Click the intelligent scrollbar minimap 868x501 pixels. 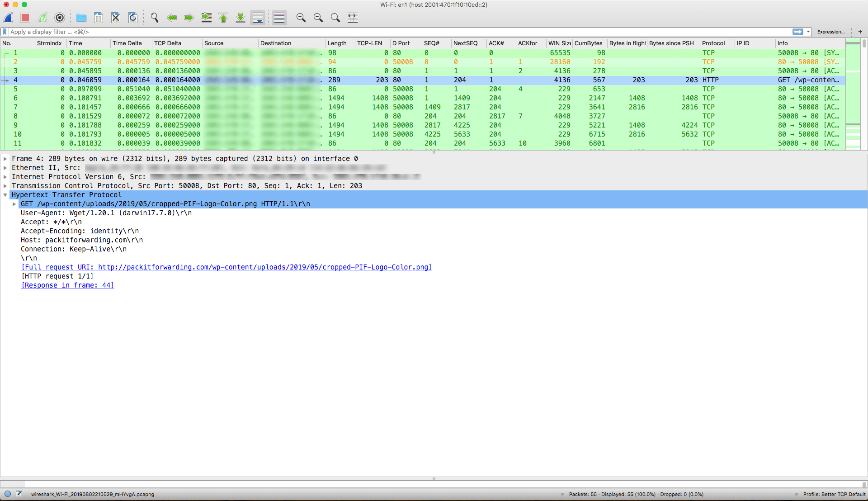(853, 94)
